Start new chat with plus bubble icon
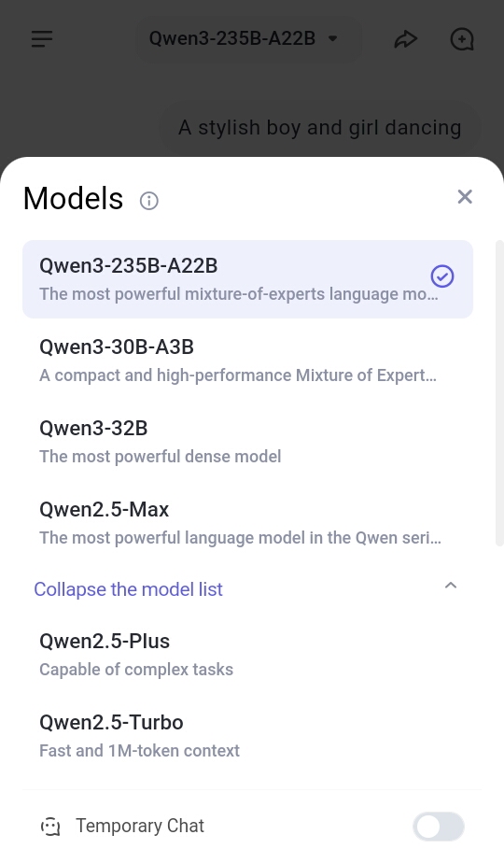The height and width of the screenshot is (863, 504). coord(462,39)
